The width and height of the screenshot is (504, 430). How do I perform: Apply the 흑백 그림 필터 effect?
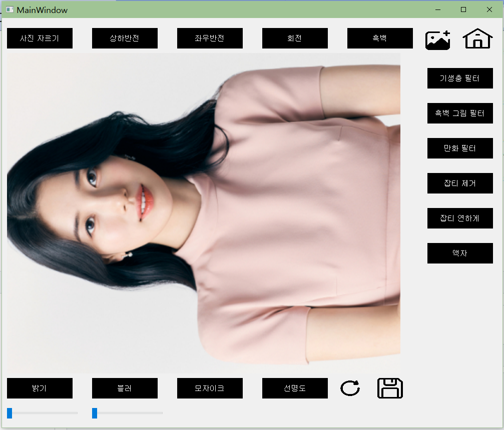[460, 113]
